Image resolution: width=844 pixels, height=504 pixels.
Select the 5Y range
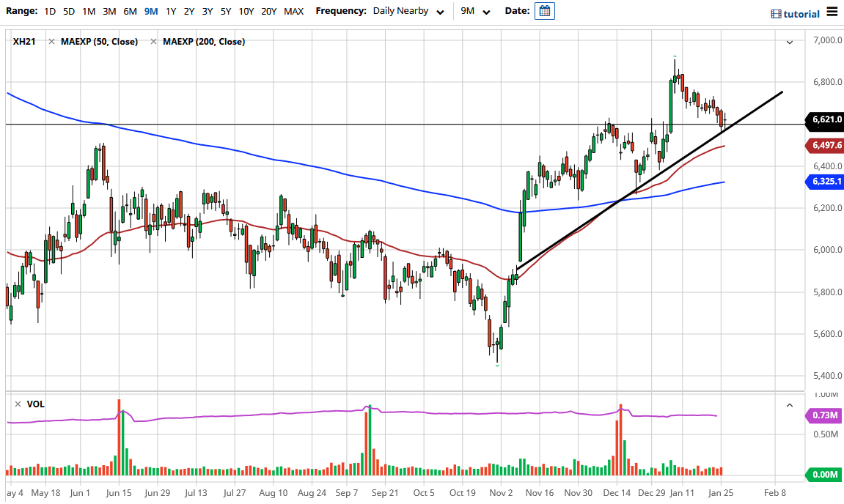click(226, 11)
